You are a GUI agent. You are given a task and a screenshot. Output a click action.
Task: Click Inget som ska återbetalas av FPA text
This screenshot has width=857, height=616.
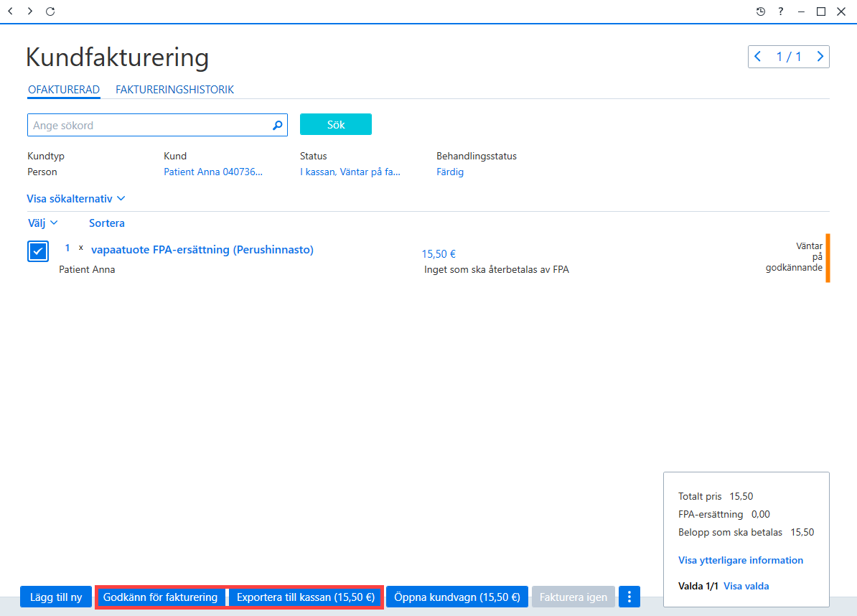496,269
